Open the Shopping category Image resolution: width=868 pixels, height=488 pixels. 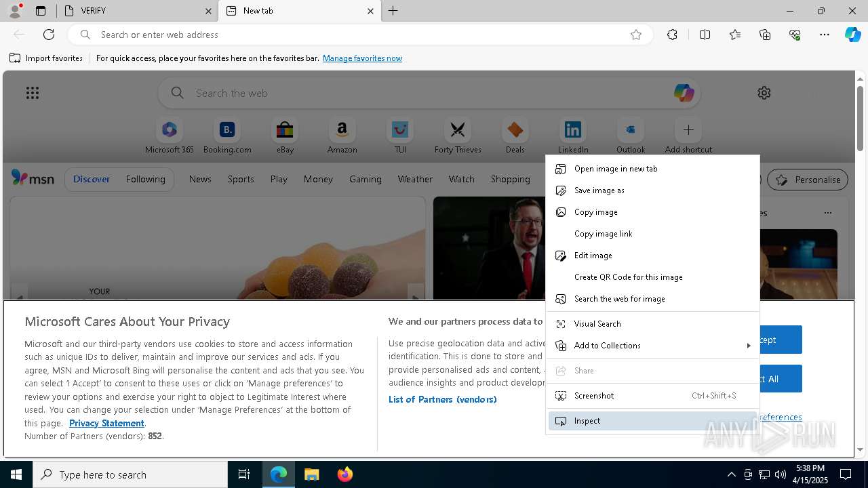510,179
